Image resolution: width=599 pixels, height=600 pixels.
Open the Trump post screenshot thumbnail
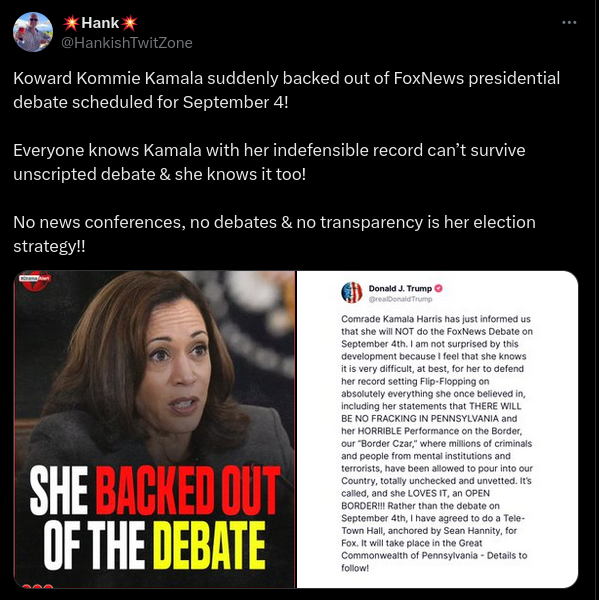437,429
